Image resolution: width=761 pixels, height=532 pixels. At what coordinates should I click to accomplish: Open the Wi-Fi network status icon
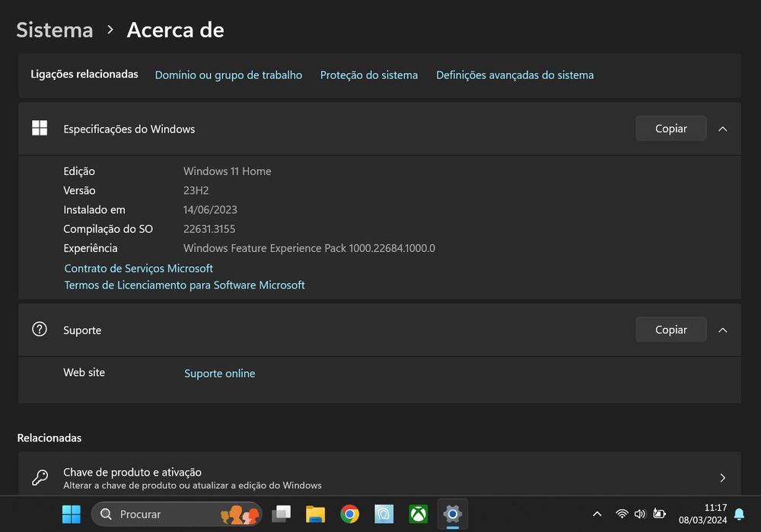[x=622, y=514]
